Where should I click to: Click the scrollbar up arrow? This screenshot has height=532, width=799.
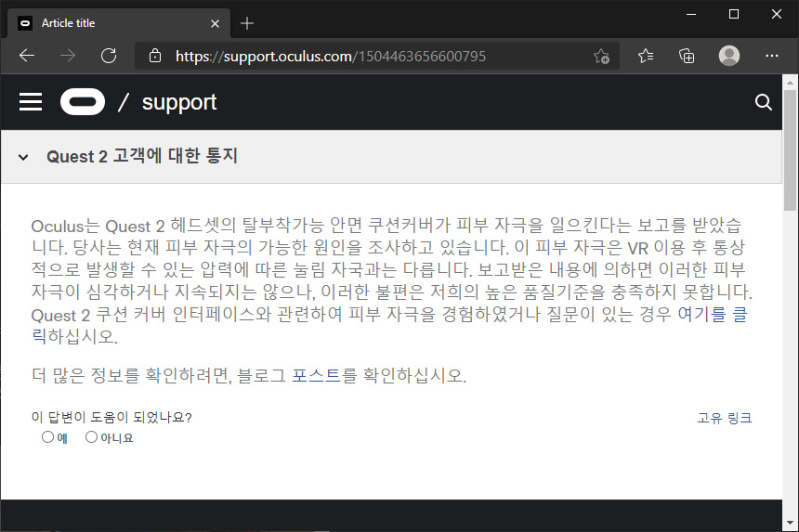[791, 82]
